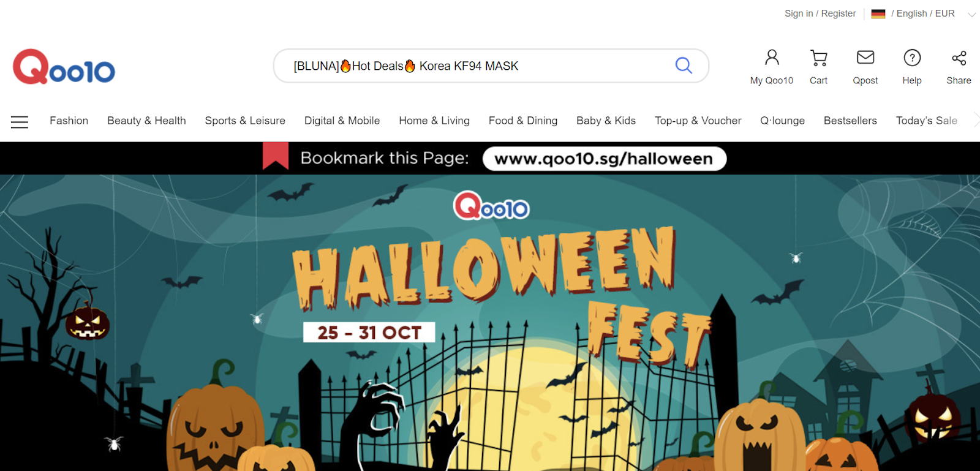Open Qpost messages envelope icon
The image size is (980, 471).
click(865, 58)
